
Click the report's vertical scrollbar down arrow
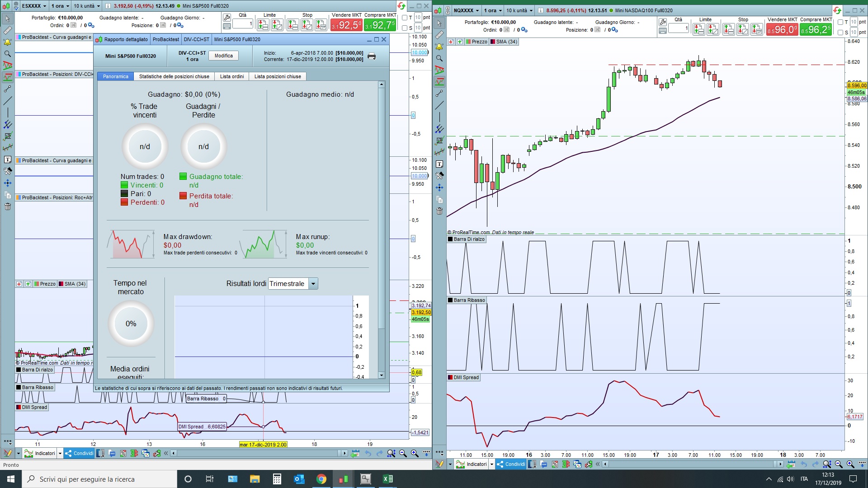(381, 375)
